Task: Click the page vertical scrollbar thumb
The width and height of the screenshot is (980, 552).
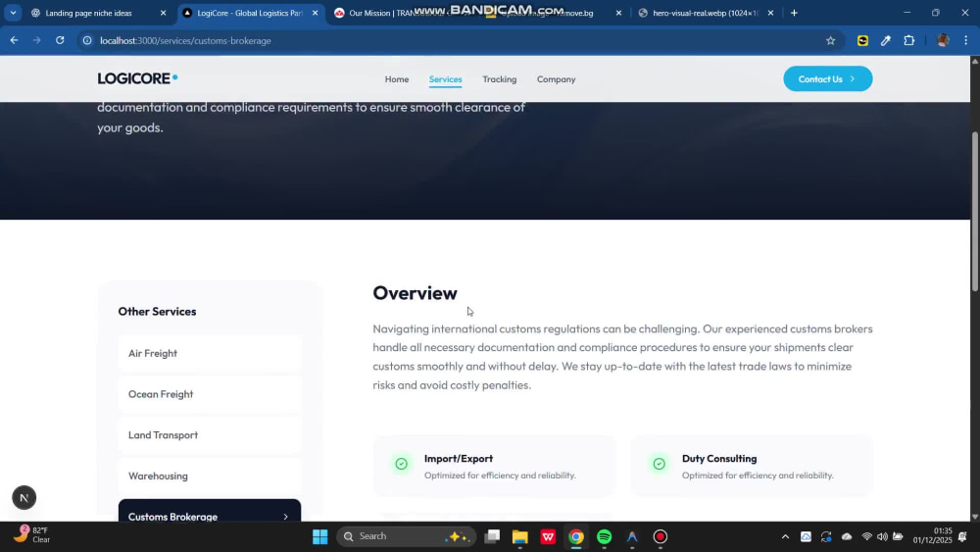Action: click(x=975, y=211)
